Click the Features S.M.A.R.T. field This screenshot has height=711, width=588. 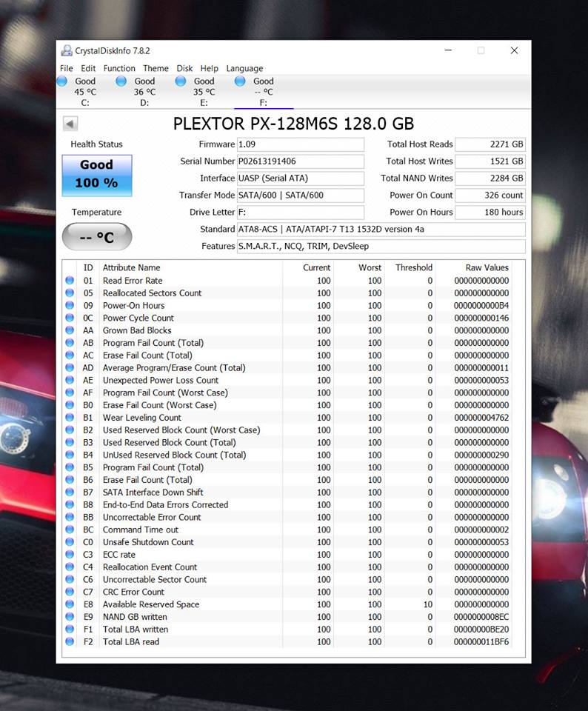click(x=381, y=246)
